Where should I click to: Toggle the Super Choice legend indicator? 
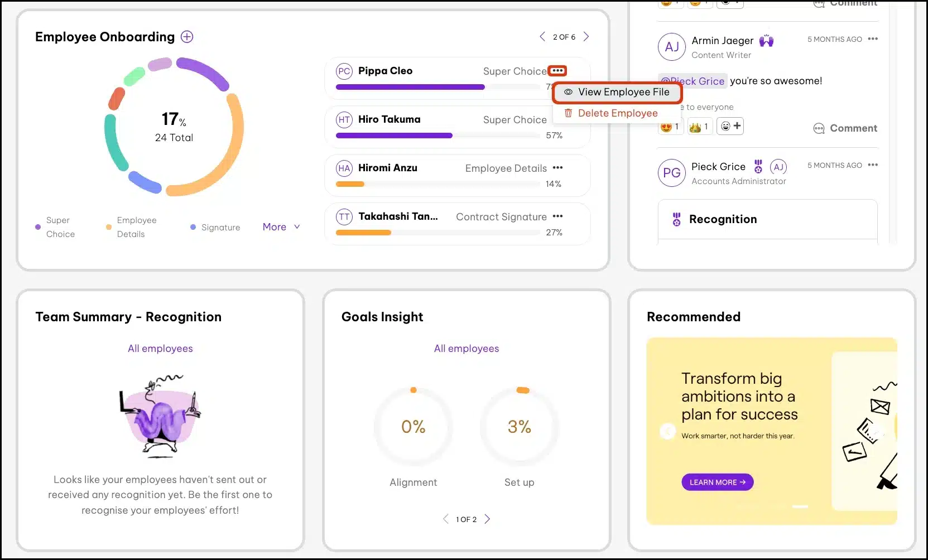[37, 227]
